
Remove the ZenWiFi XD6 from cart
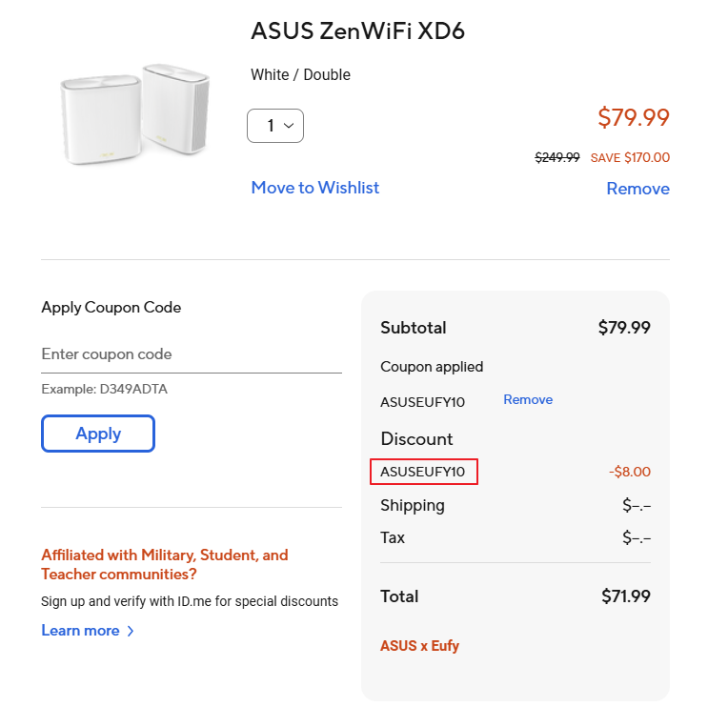[637, 189]
